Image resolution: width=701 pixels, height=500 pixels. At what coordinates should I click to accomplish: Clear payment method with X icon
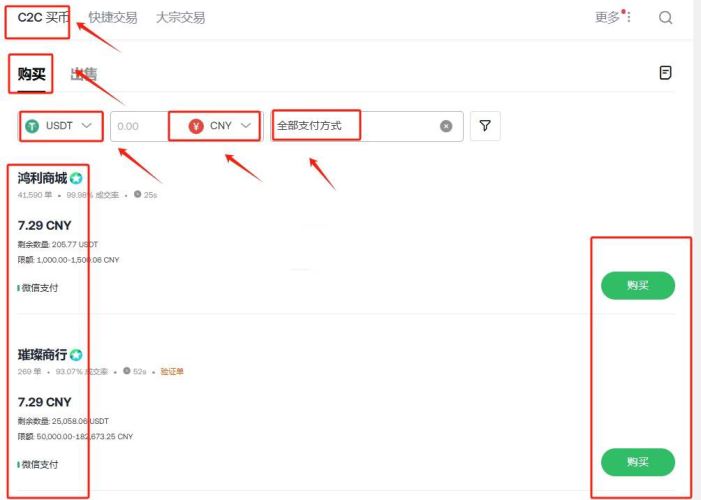(446, 126)
